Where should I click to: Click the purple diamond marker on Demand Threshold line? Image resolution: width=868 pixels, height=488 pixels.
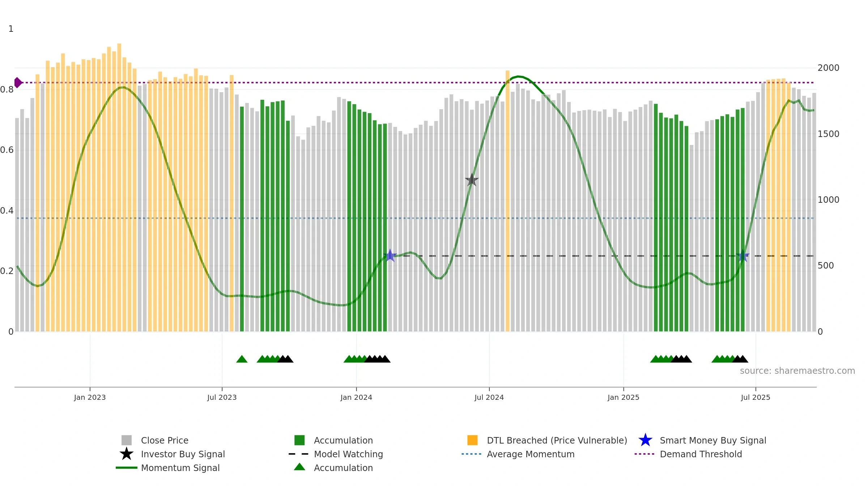point(17,82)
